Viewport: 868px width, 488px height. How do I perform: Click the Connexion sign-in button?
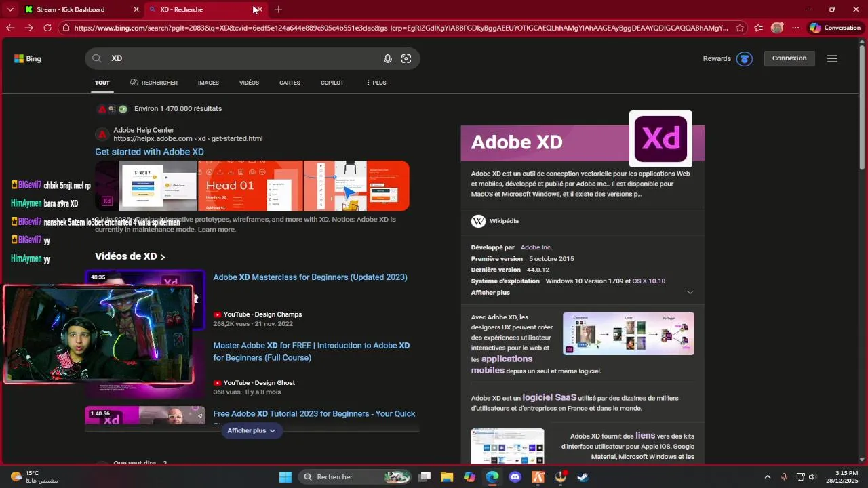click(x=789, y=58)
